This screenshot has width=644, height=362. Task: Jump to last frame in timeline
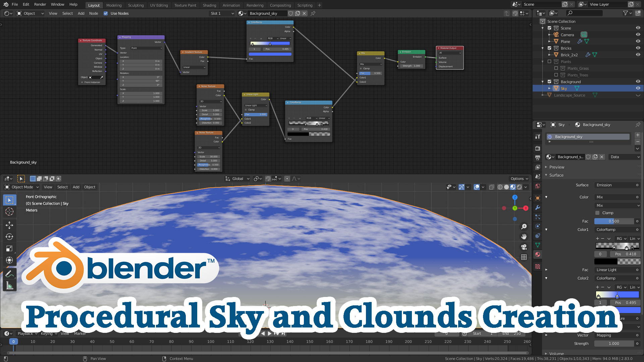pyautogui.click(x=283, y=334)
